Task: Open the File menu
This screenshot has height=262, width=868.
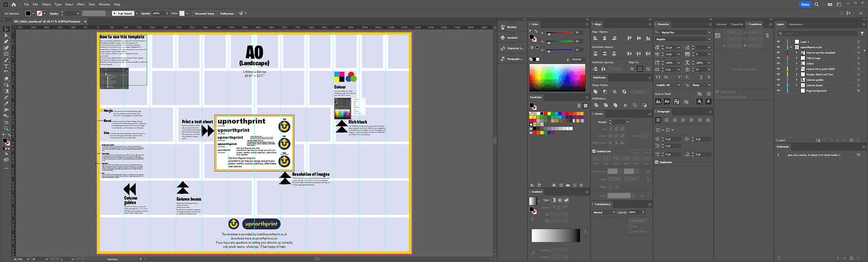Action: [x=27, y=5]
